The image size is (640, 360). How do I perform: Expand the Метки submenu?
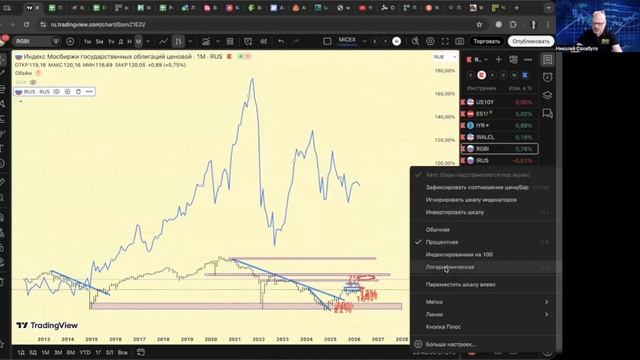(484, 302)
